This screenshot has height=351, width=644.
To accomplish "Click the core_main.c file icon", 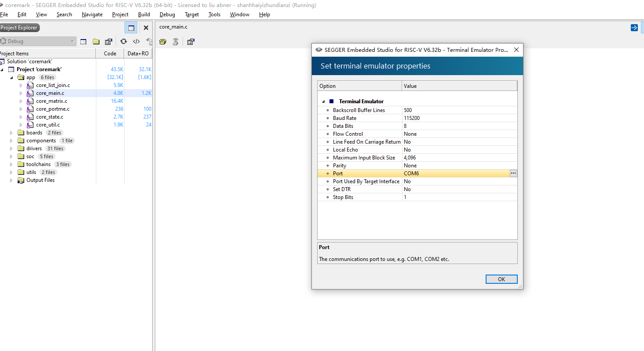I will [30, 93].
